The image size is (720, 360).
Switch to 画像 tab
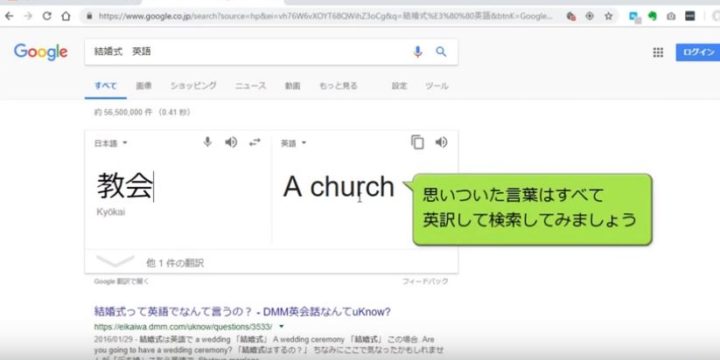[144, 86]
